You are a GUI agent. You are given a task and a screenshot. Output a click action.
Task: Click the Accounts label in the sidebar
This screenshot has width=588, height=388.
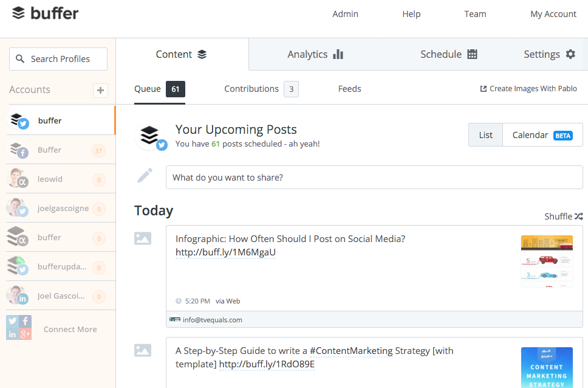(30, 90)
